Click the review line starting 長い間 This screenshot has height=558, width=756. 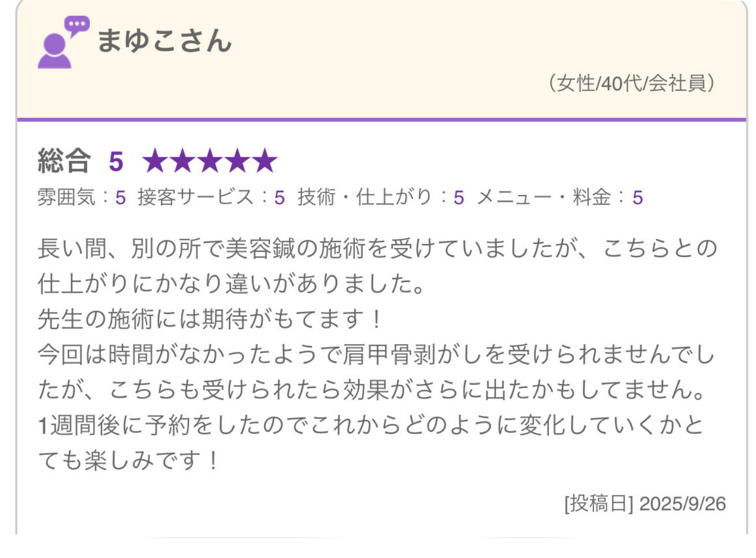[377, 249]
